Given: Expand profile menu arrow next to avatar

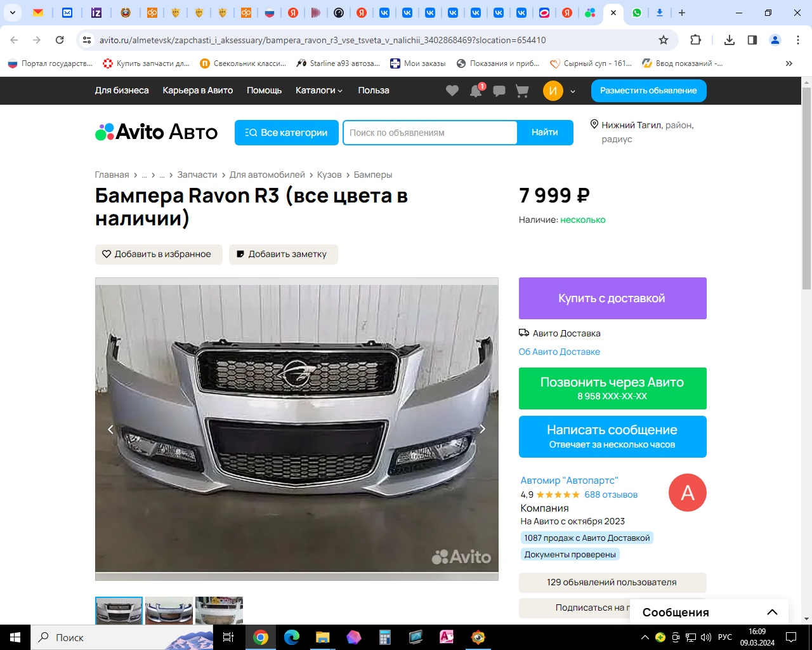Looking at the screenshot, I should pos(573,91).
